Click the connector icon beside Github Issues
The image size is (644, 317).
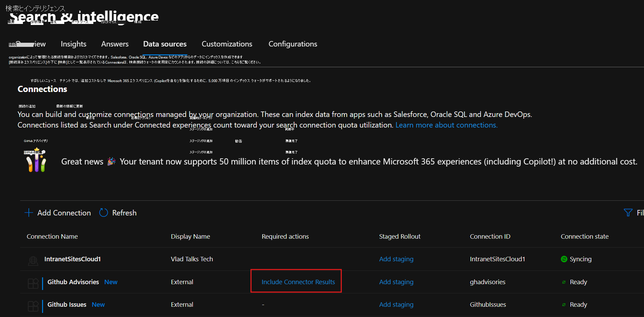pos(33,306)
